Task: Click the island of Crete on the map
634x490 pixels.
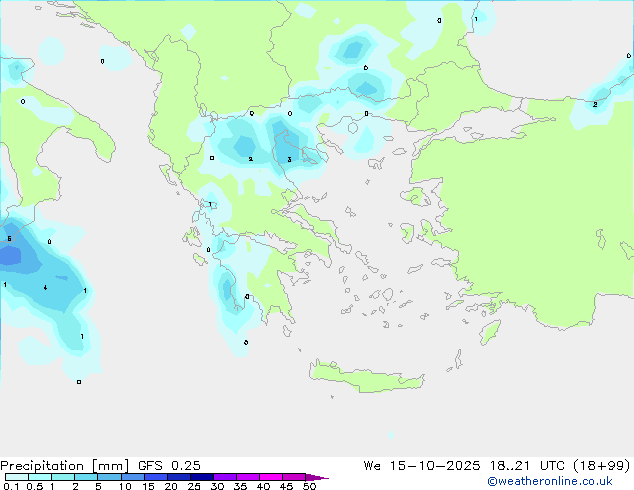Action: click(x=366, y=378)
